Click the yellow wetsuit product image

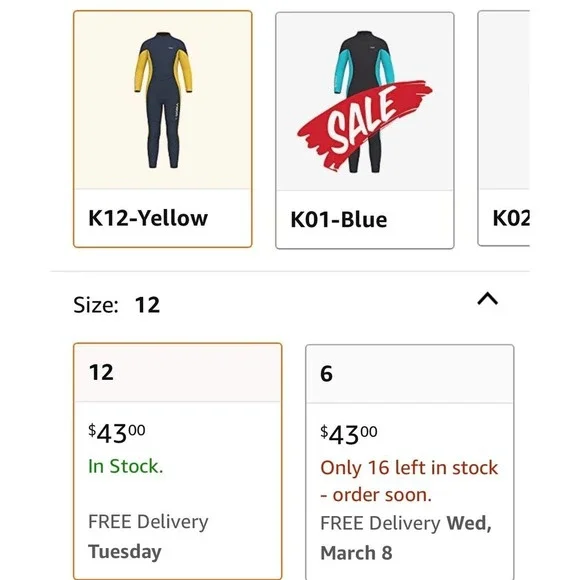(163, 101)
